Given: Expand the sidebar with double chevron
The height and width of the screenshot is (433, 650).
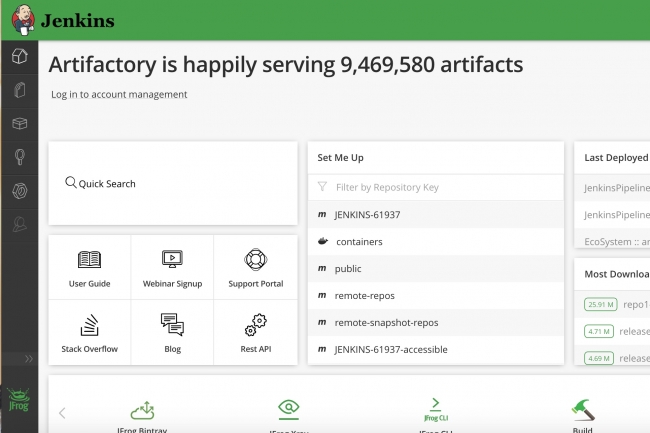Looking at the screenshot, I should (x=29, y=358).
